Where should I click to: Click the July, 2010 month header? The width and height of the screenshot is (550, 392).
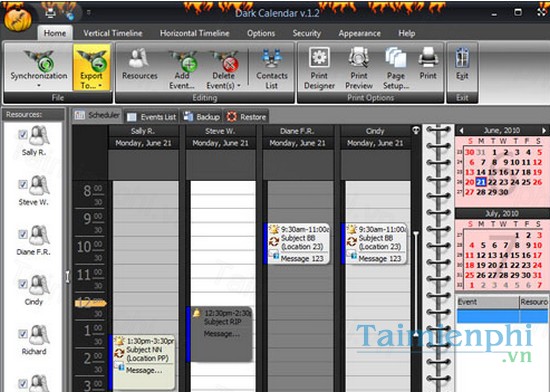[x=502, y=213]
